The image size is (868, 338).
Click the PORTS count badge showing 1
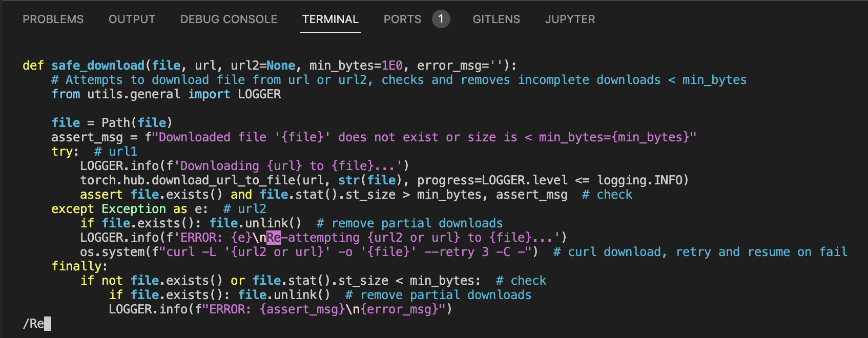point(441,19)
